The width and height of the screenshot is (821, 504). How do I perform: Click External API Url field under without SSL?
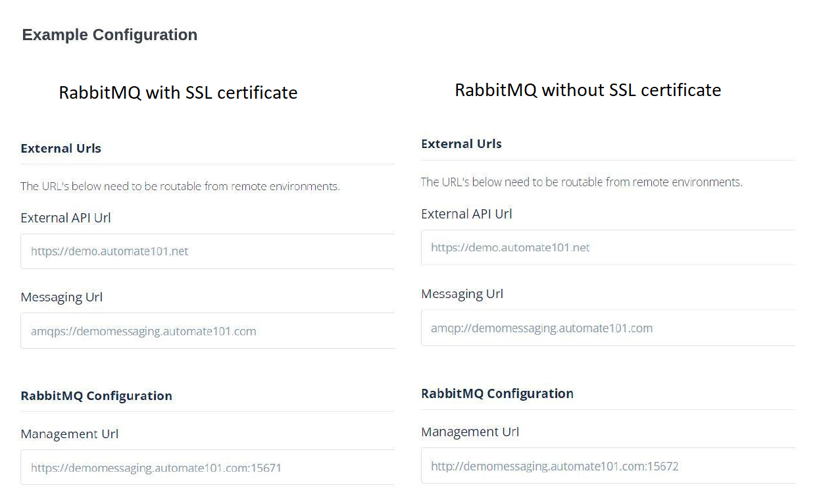tap(608, 247)
